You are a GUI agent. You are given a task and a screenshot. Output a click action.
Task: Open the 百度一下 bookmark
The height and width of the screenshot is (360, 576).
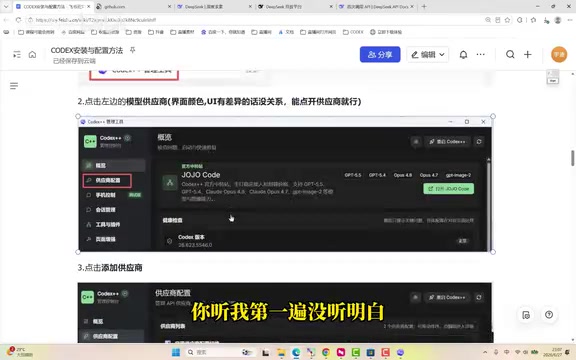pos(223,32)
